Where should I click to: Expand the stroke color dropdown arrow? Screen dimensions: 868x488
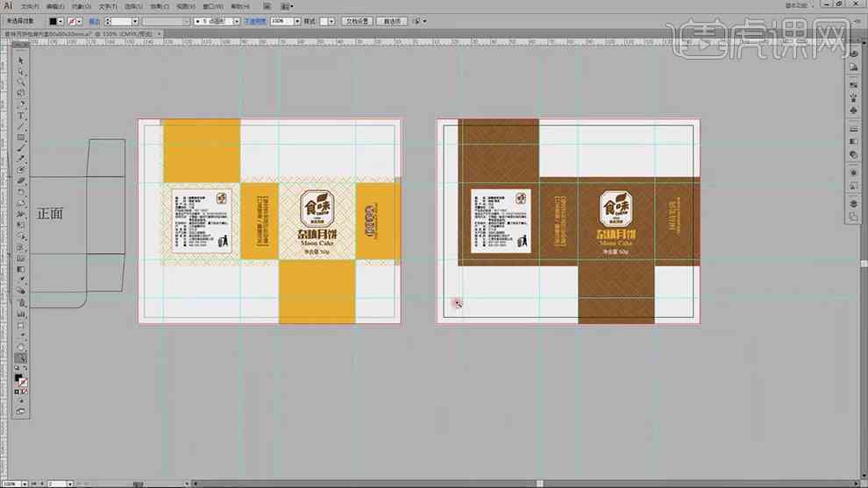[79, 21]
